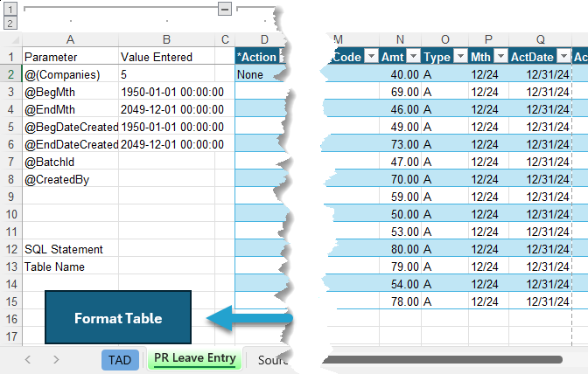This screenshot has height=374, width=588.
Task: Select column D header
Action: 264,39
